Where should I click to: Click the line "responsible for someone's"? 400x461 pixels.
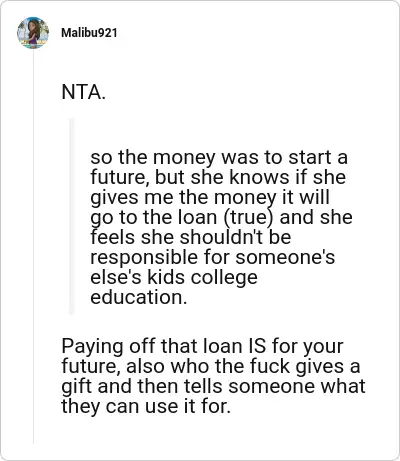click(x=213, y=257)
